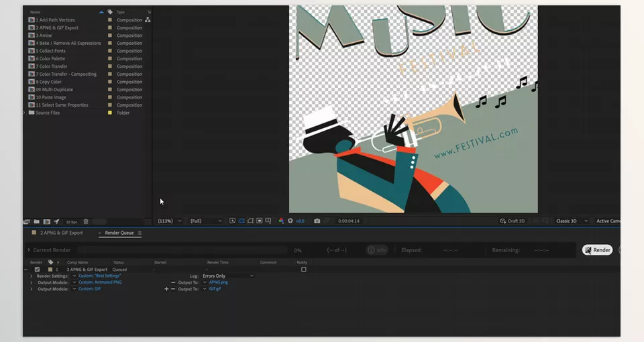This screenshot has width=644, height=342.
Task: Open Render Settings template dropdown arrow
Action: click(74, 276)
